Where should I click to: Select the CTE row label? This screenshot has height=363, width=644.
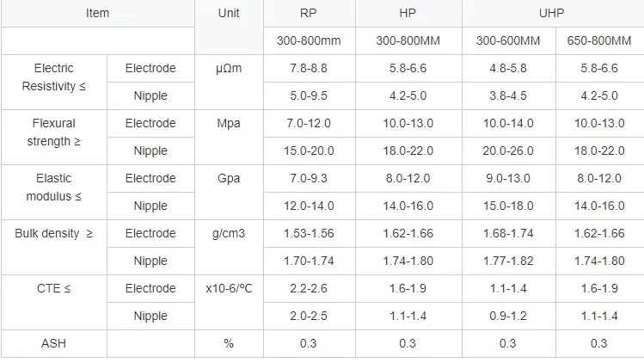point(54,288)
